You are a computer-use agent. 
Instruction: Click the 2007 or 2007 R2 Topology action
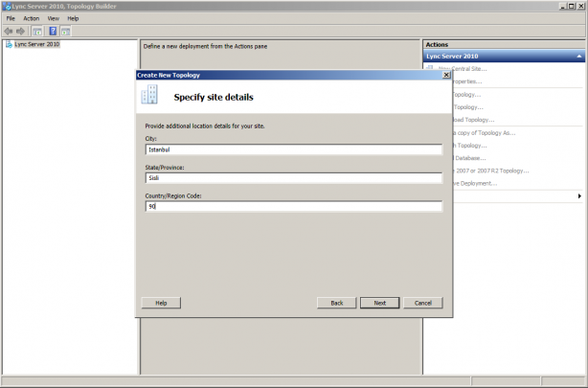coord(491,171)
